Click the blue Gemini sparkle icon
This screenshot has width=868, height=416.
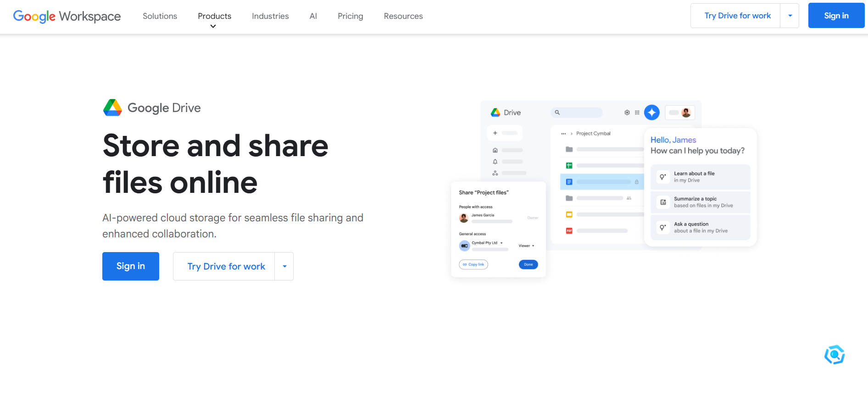[652, 112]
